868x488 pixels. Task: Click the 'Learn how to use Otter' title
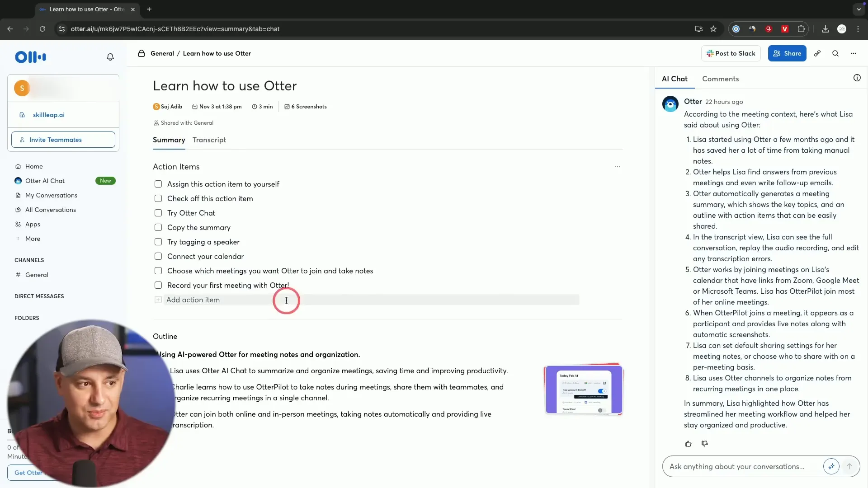coord(225,86)
